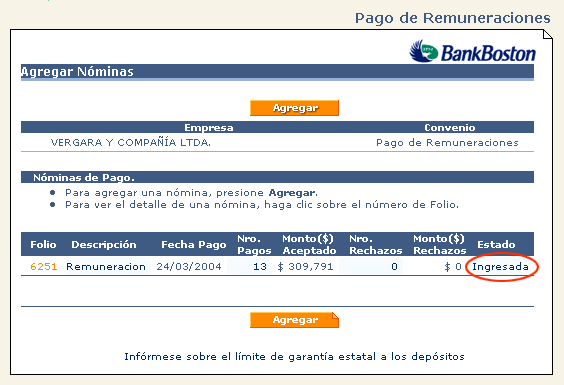Click the bottom Agregar button
The image size is (564, 385).
pyautogui.click(x=294, y=320)
